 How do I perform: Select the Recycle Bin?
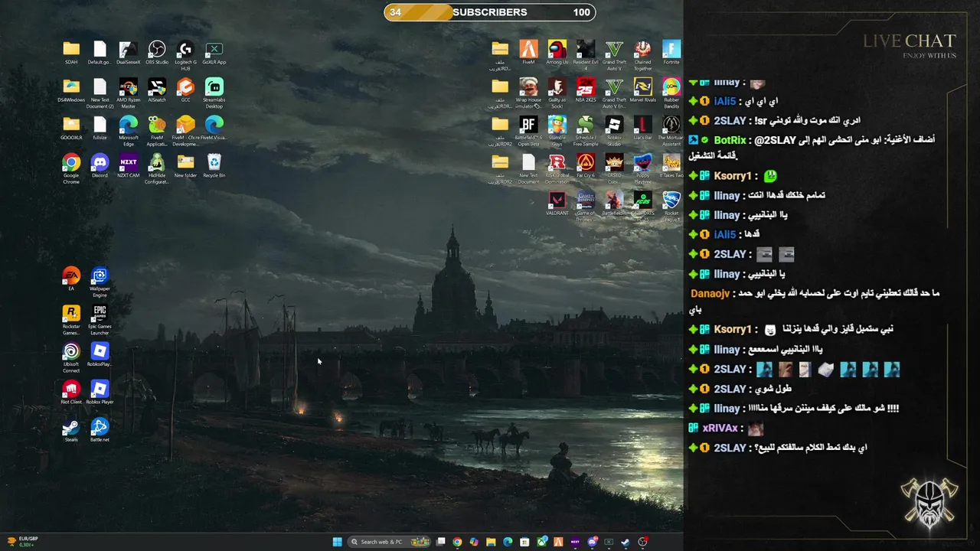pos(214,165)
